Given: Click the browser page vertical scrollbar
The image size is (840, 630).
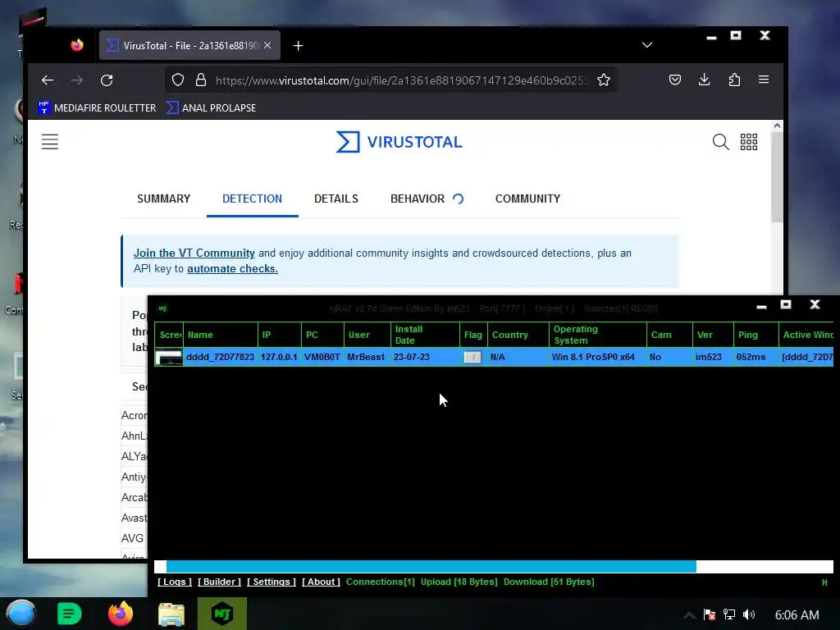Looking at the screenshot, I should [777, 177].
